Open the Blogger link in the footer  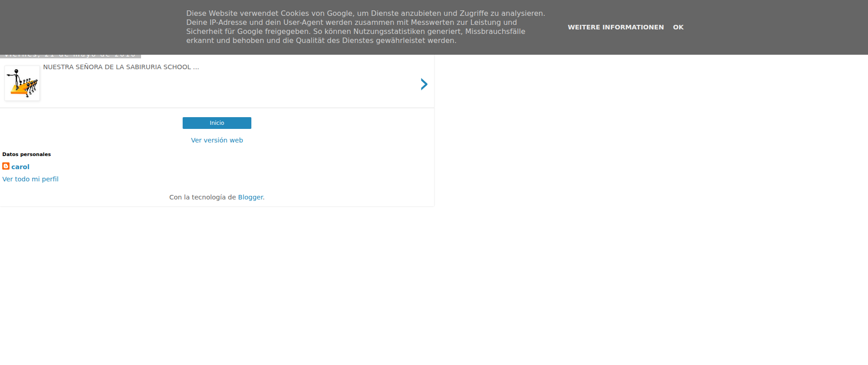250,197
